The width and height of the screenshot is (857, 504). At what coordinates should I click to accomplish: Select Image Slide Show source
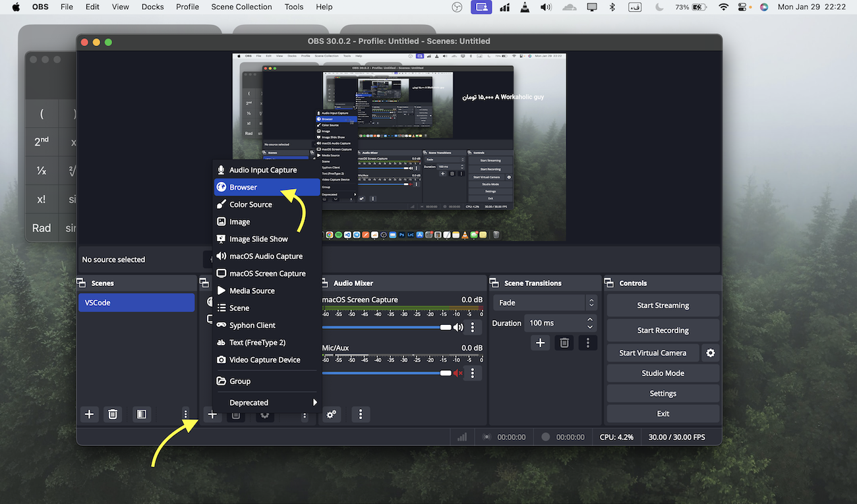pyautogui.click(x=267, y=238)
